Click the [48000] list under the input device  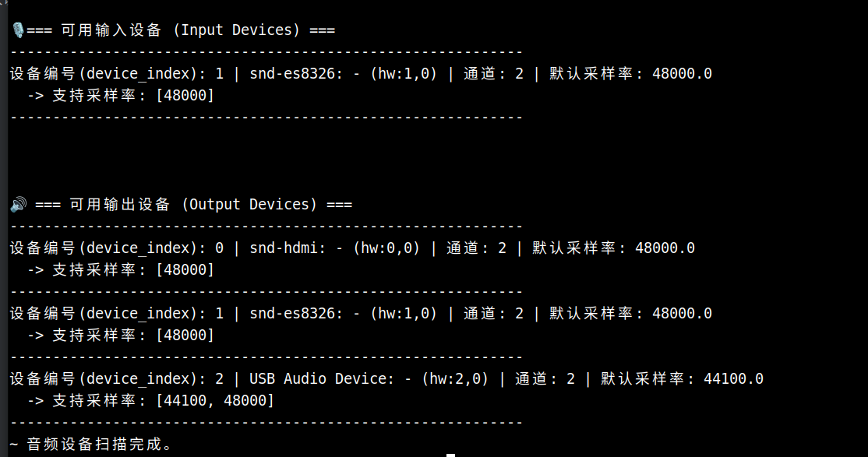(x=185, y=96)
